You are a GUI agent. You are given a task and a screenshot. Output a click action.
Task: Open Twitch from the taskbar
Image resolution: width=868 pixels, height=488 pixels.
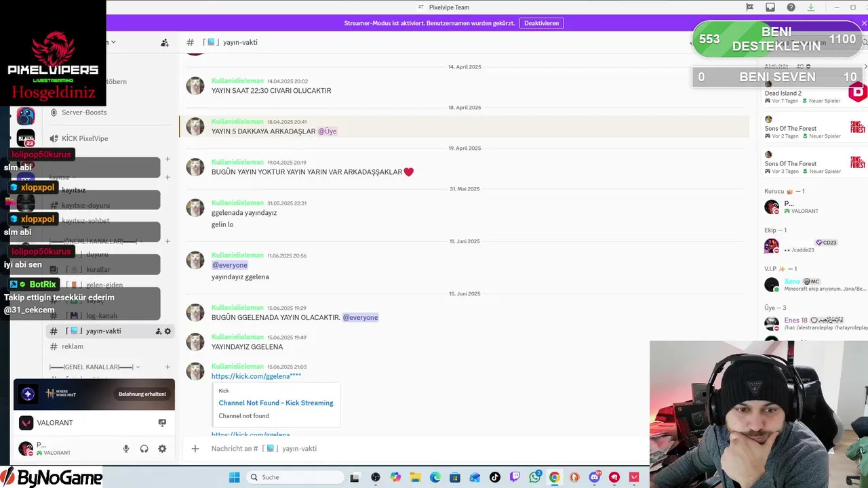point(515,477)
